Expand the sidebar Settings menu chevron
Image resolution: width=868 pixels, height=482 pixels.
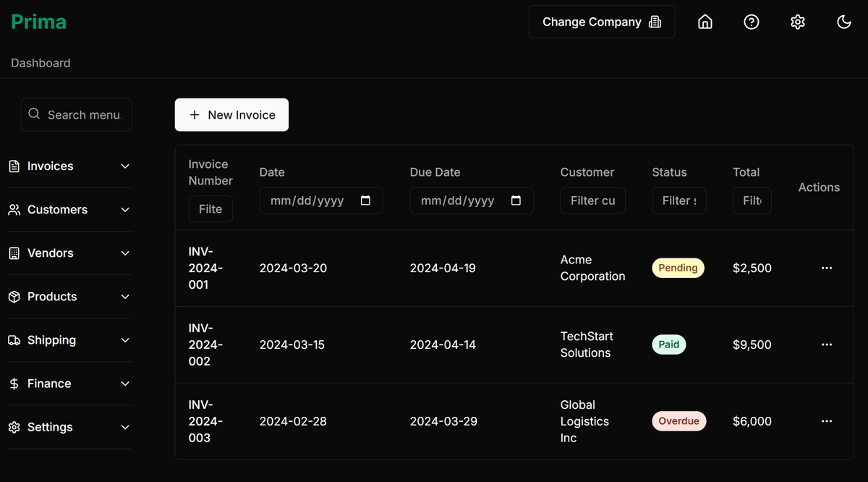coord(125,427)
